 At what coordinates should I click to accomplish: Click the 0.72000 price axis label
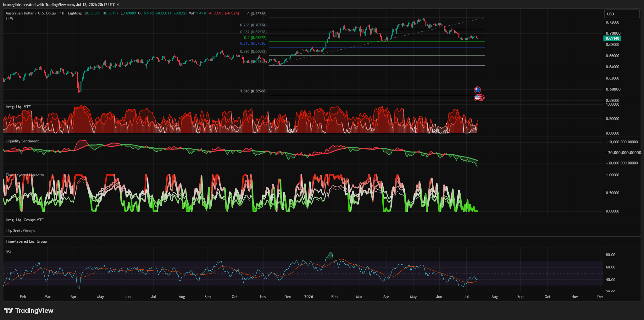click(x=613, y=22)
